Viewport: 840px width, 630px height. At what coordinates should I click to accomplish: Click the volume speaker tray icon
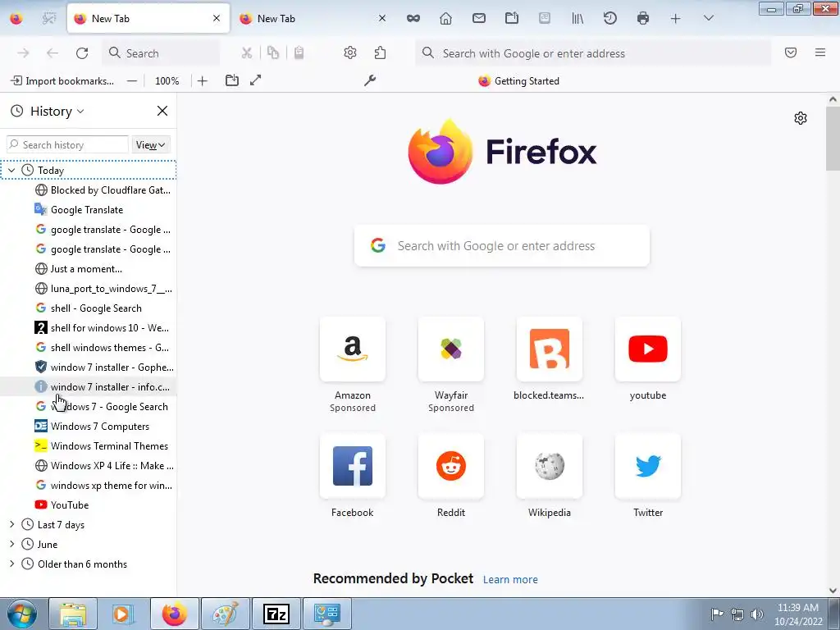click(756, 614)
